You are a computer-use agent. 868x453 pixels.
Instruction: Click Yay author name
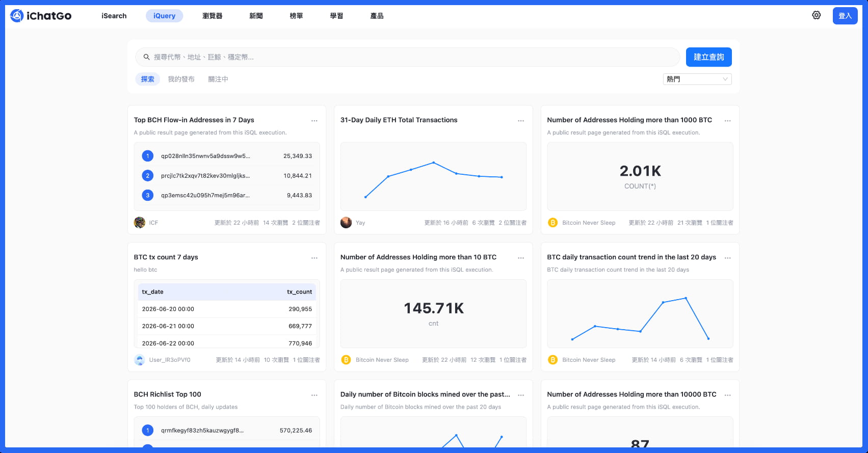coord(360,223)
